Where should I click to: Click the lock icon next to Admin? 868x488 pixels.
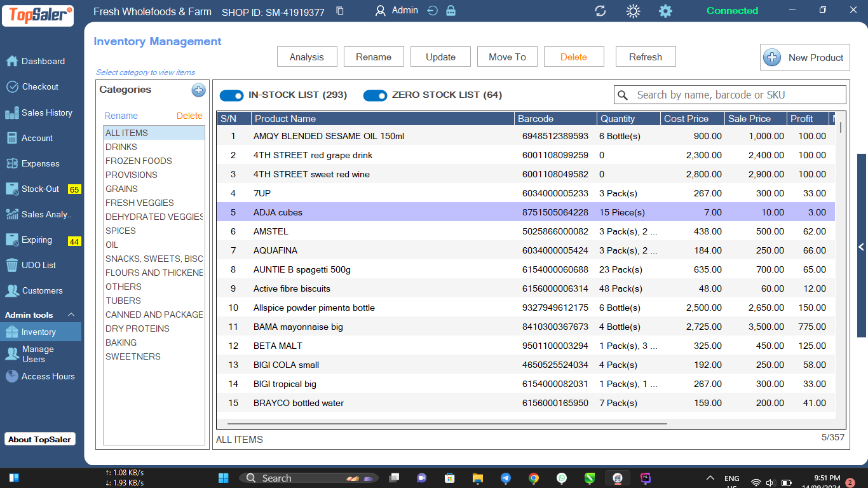(x=451, y=11)
